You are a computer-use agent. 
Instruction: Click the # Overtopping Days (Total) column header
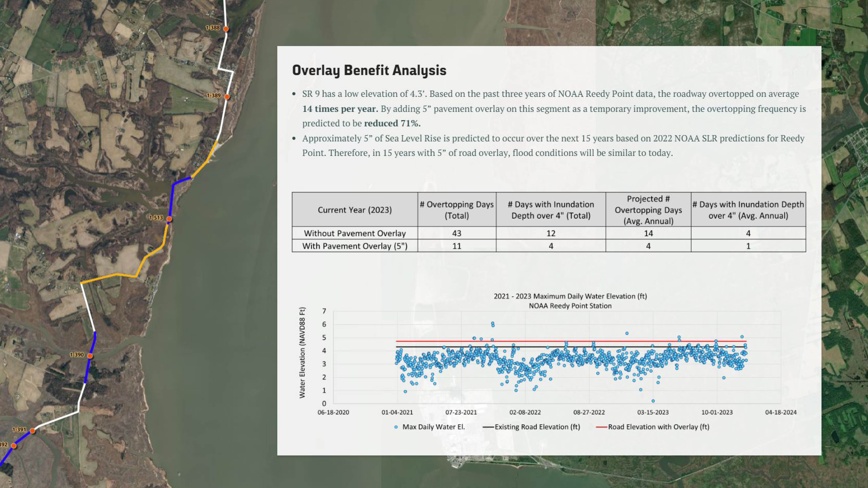tap(457, 210)
